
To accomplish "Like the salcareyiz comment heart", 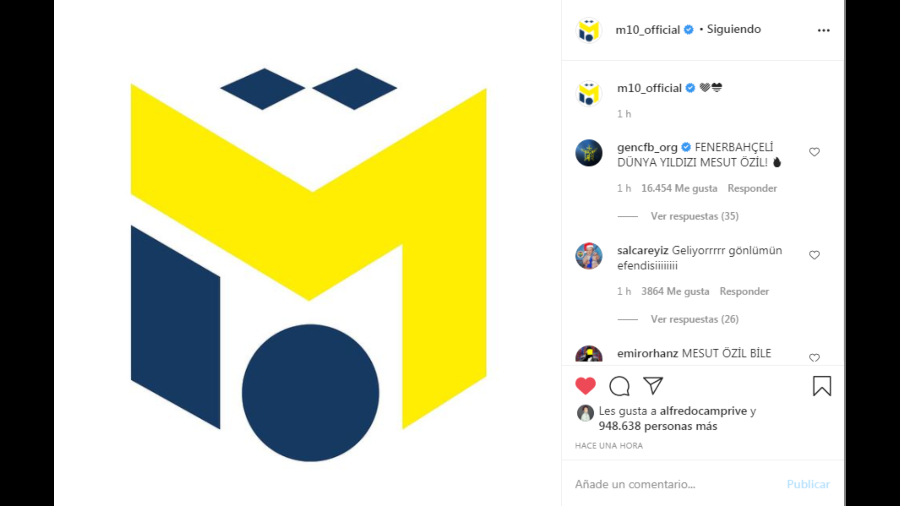I will coord(814,255).
